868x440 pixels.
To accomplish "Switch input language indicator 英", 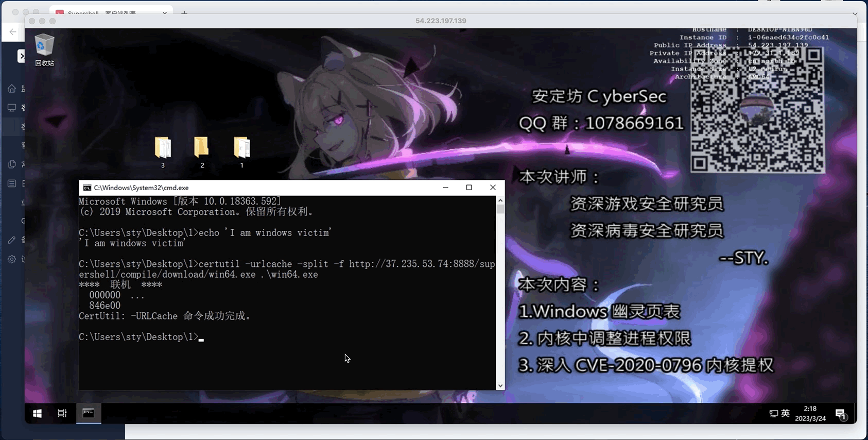I will tap(785, 413).
